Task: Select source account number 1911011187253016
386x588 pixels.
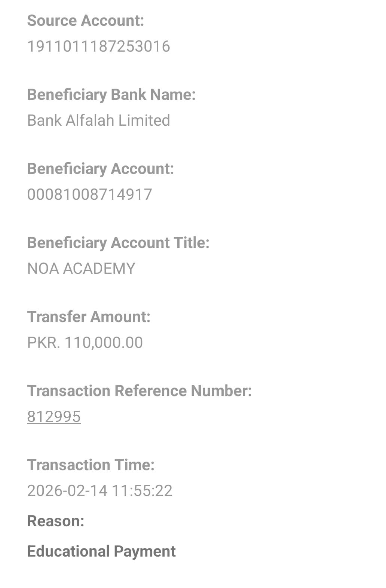Action: tap(98, 46)
